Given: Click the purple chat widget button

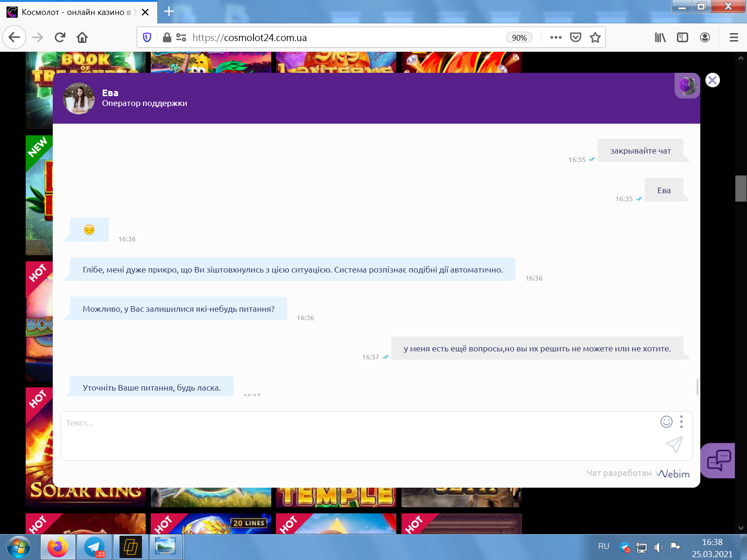Looking at the screenshot, I should point(718,461).
